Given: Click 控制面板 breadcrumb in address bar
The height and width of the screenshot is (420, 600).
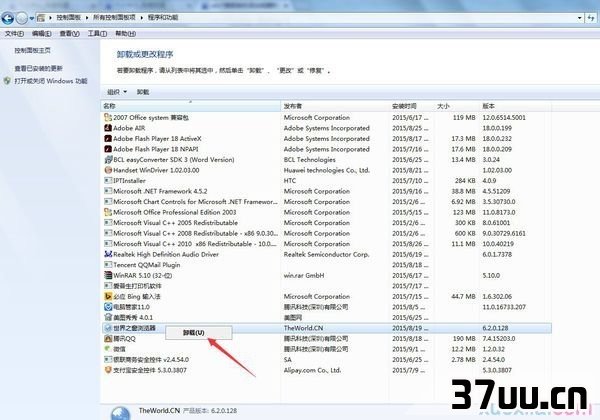Looking at the screenshot, I should click(69, 18).
